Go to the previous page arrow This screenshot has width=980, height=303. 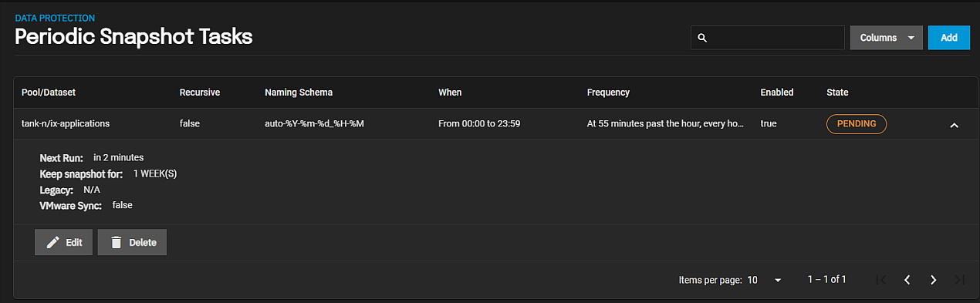coord(907,279)
